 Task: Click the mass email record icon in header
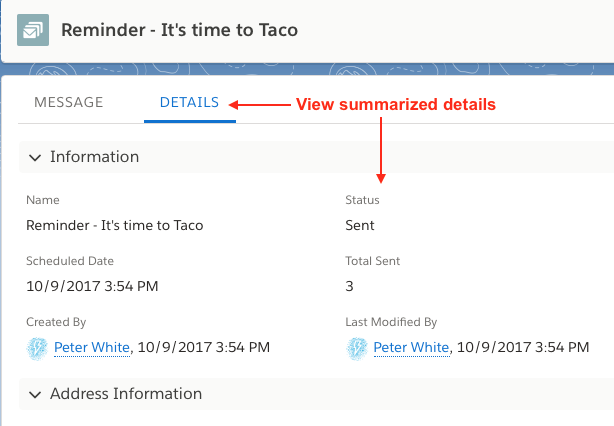point(33,30)
